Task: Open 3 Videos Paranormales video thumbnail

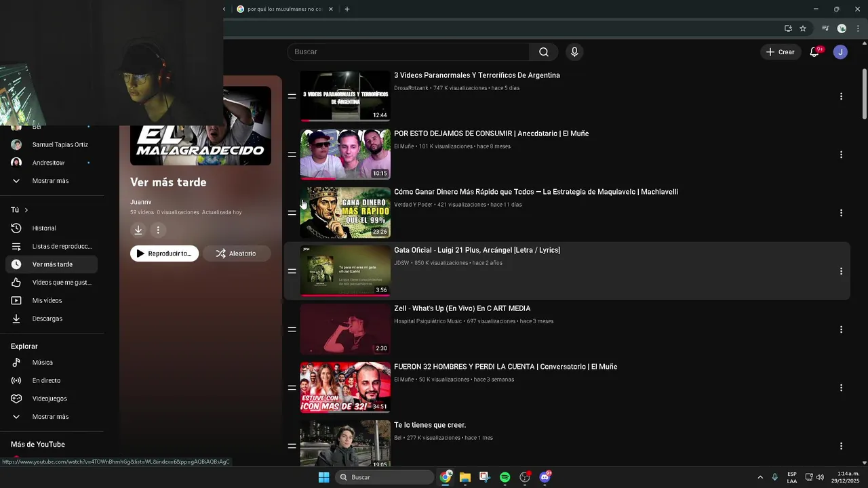Action: (345, 96)
